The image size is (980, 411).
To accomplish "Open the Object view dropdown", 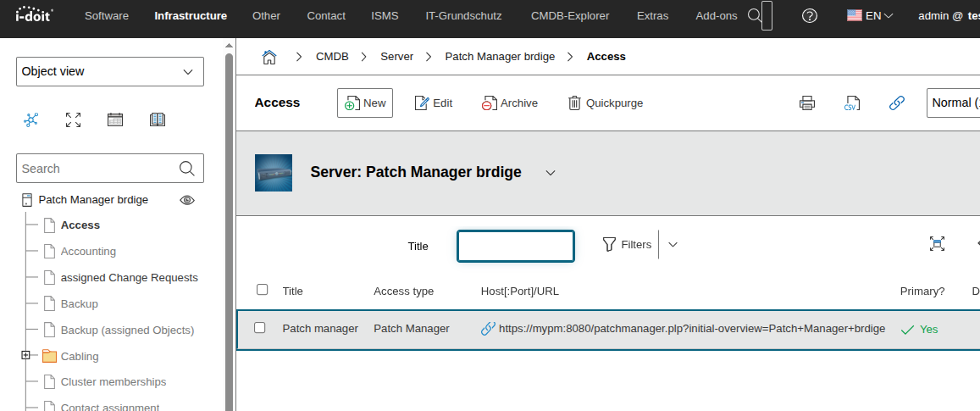I will pos(110,72).
